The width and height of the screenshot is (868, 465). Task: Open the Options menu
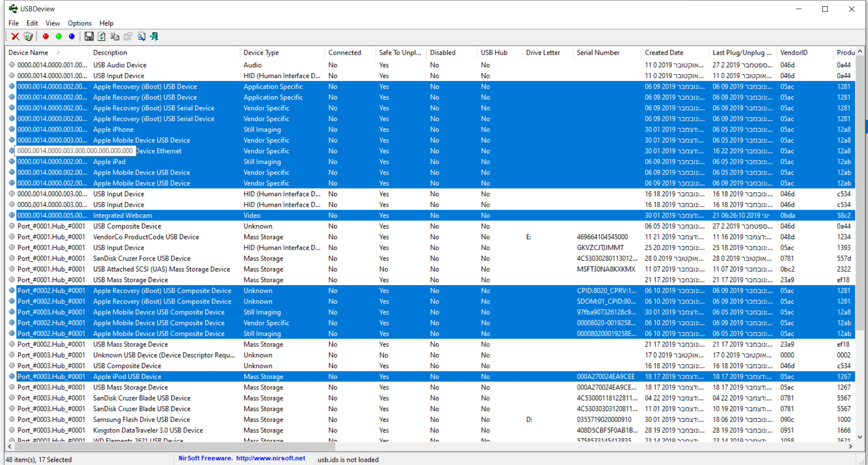[x=80, y=23]
